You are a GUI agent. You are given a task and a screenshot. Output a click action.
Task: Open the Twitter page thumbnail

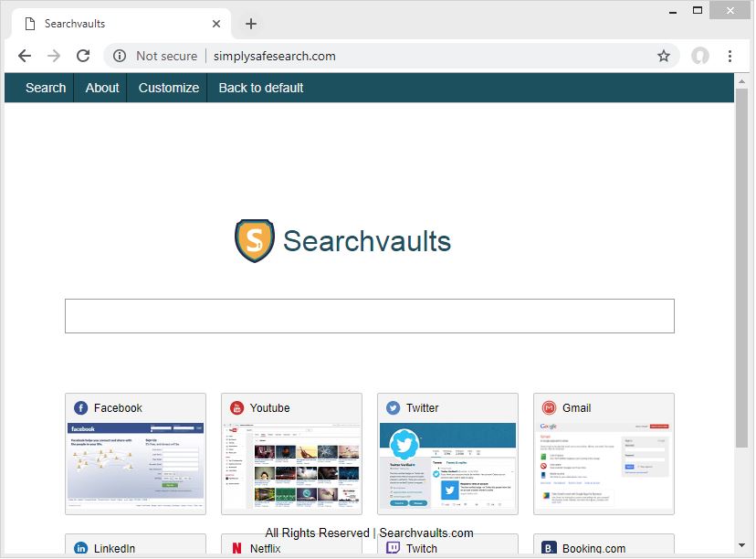(x=448, y=465)
